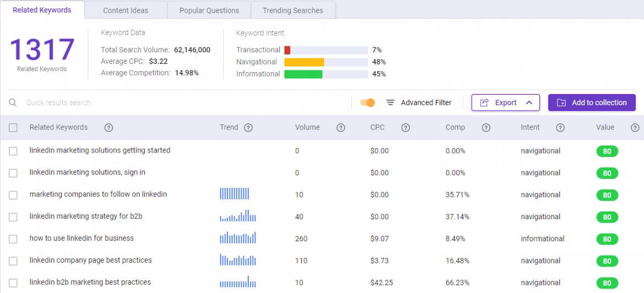Click the magnifier search icon
Screen dimensions: 644x293
click(13, 102)
